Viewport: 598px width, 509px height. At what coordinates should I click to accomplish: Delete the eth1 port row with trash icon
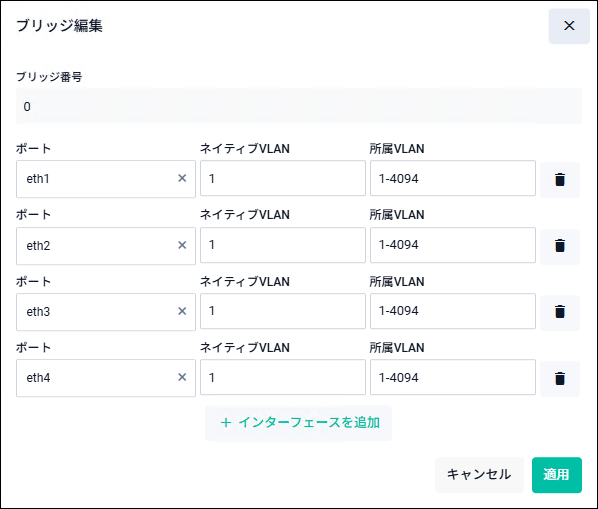coord(559,180)
